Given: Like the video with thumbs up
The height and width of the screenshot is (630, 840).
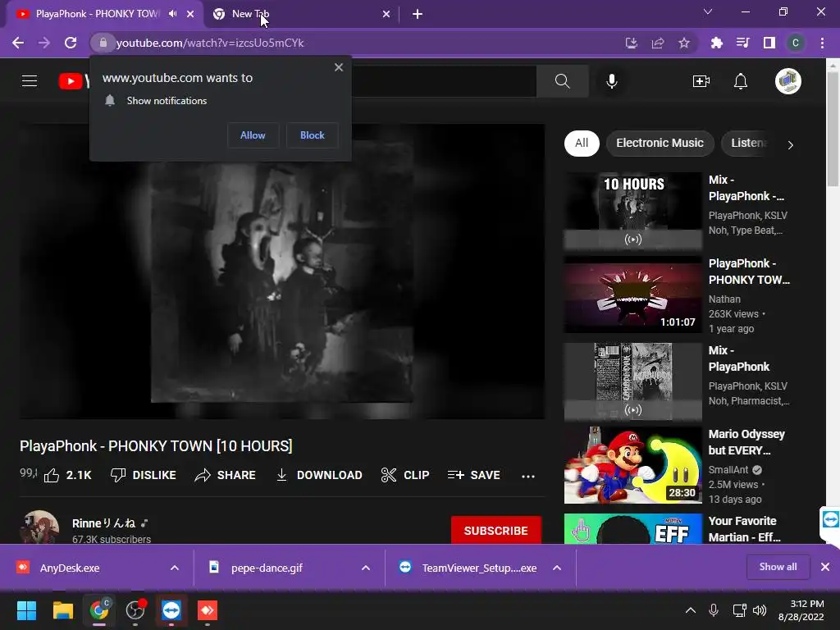Looking at the screenshot, I should coord(68,475).
